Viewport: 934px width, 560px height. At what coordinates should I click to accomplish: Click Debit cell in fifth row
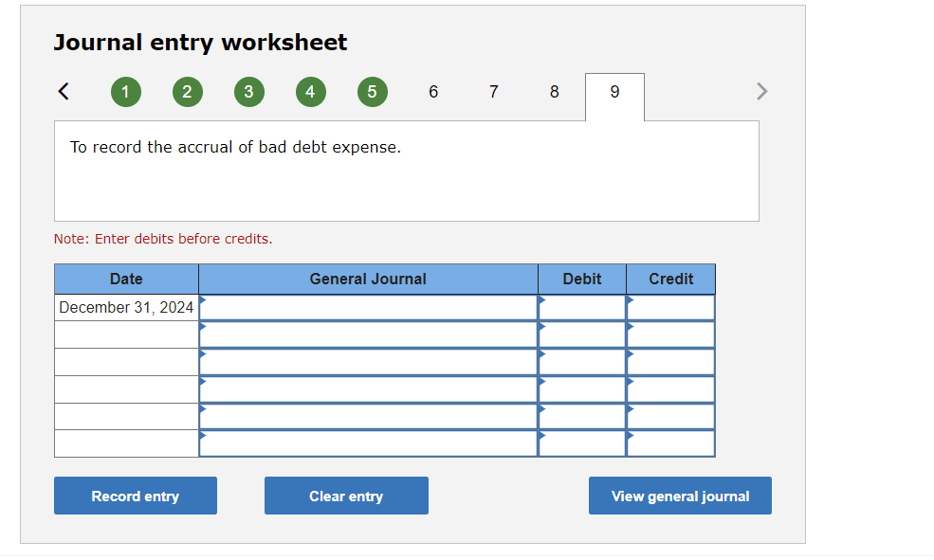(x=582, y=417)
